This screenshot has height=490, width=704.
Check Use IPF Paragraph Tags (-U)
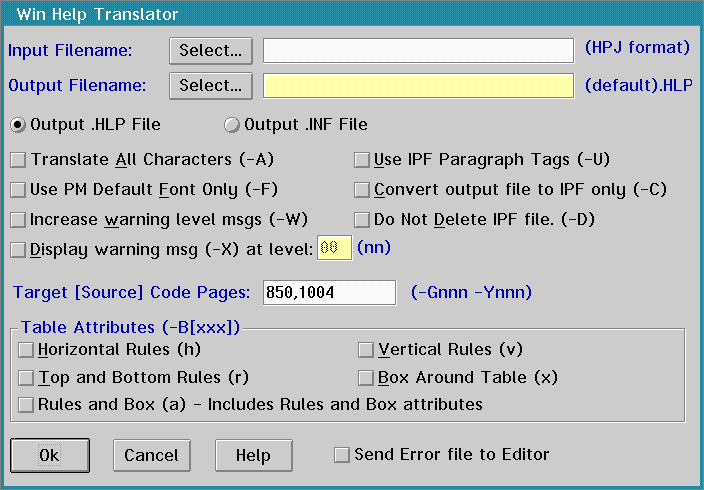pyautogui.click(x=362, y=159)
